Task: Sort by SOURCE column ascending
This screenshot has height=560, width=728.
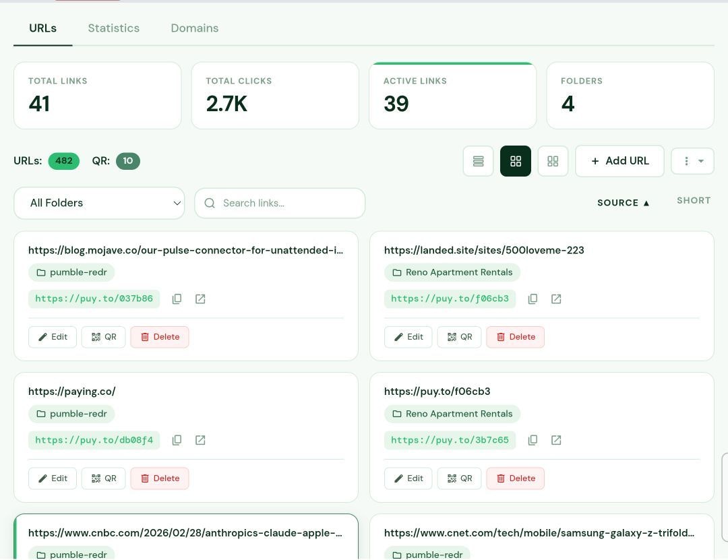Action: point(623,203)
